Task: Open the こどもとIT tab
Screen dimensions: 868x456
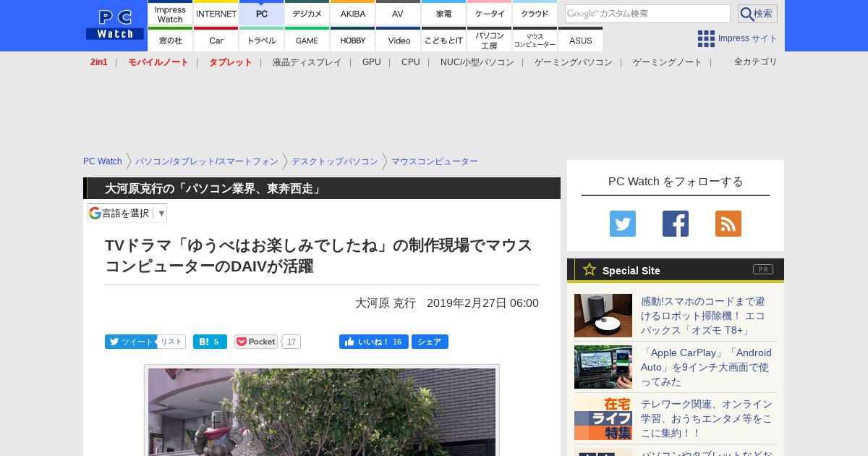Action: pyautogui.click(x=444, y=40)
